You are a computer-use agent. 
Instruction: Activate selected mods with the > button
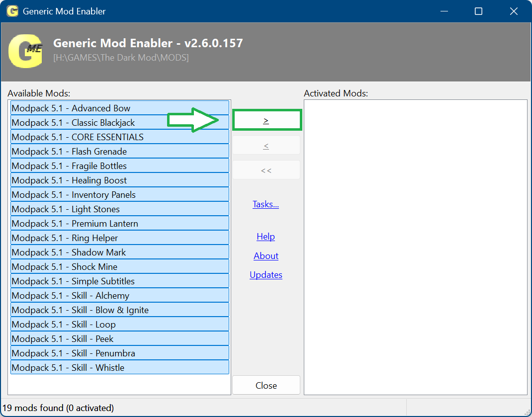point(266,120)
